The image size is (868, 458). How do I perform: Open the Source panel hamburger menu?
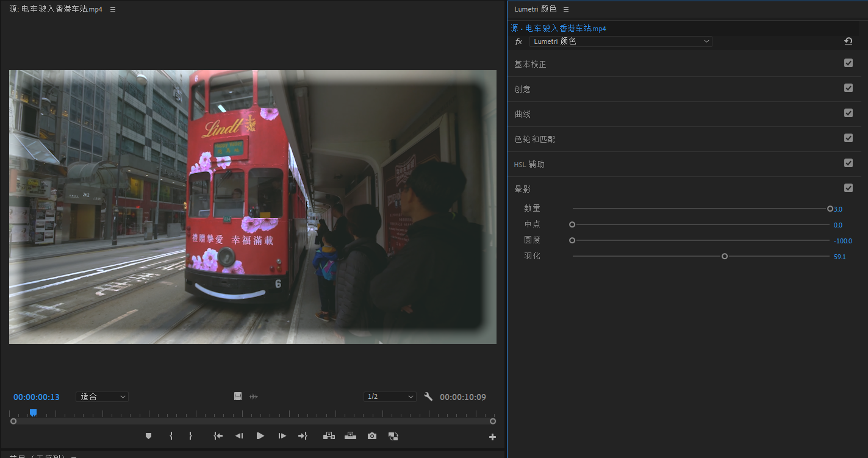113,9
